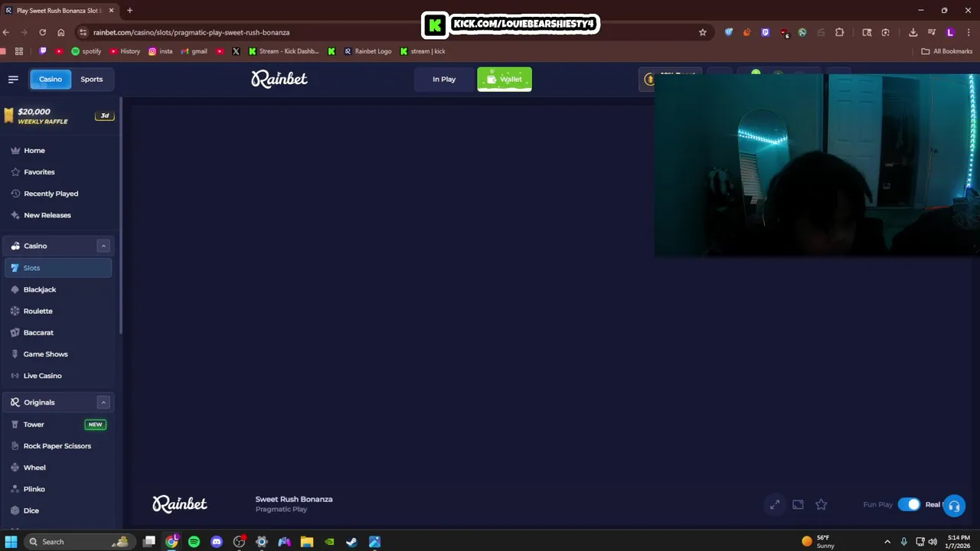Open Windows Start menu
The width and height of the screenshot is (980, 551).
(11, 542)
